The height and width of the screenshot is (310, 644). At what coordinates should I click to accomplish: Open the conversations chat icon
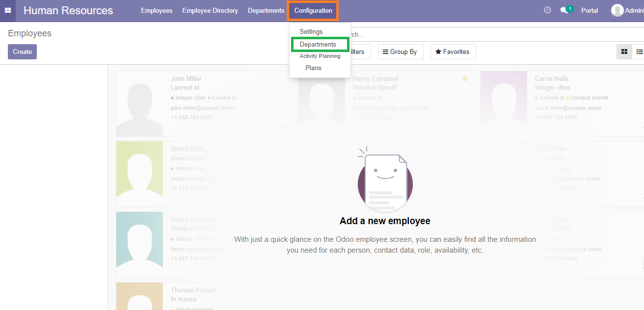[x=564, y=10]
